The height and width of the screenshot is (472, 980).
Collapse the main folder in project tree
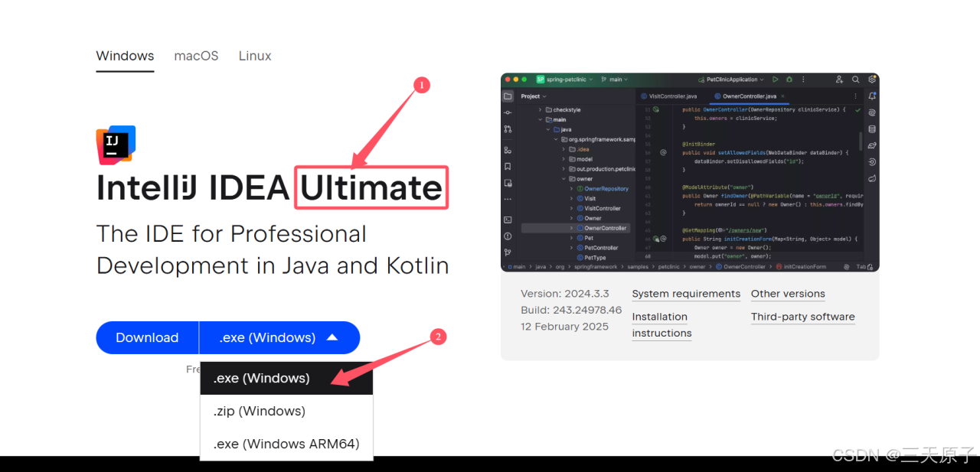tap(540, 120)
